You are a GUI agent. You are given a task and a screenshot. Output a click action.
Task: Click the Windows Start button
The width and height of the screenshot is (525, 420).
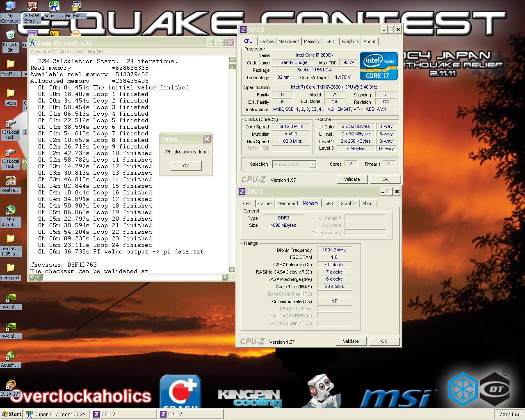tap(11, 414)
